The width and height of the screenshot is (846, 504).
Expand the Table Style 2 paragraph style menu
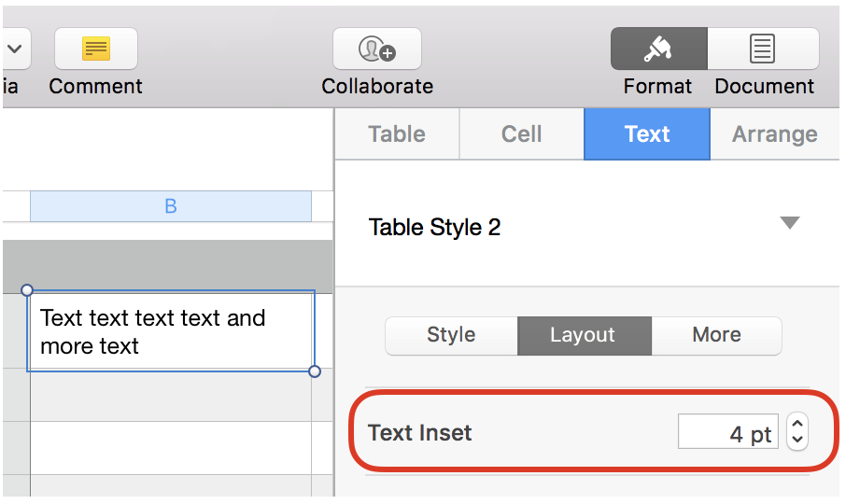coord(790,224)
